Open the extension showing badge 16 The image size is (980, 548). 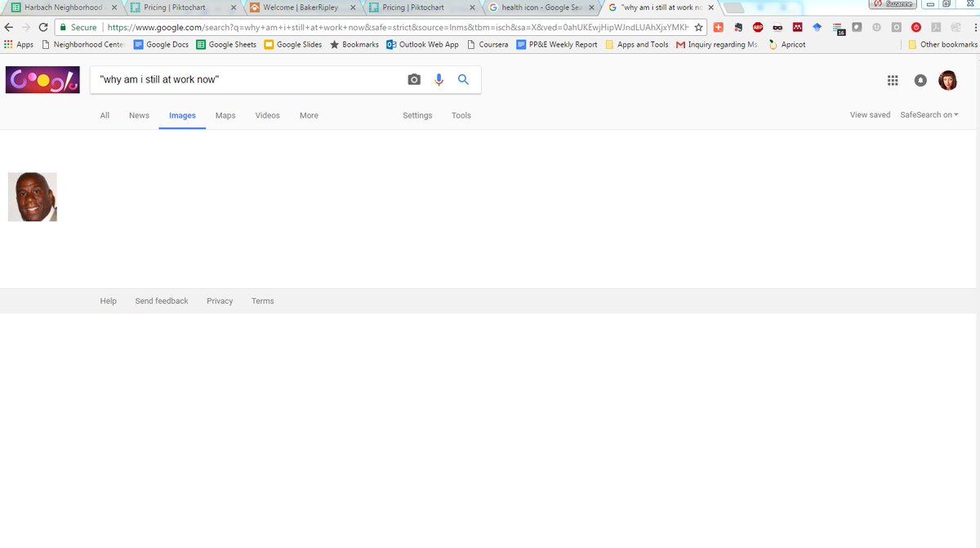pyautogui.click(x=839, y=29)
